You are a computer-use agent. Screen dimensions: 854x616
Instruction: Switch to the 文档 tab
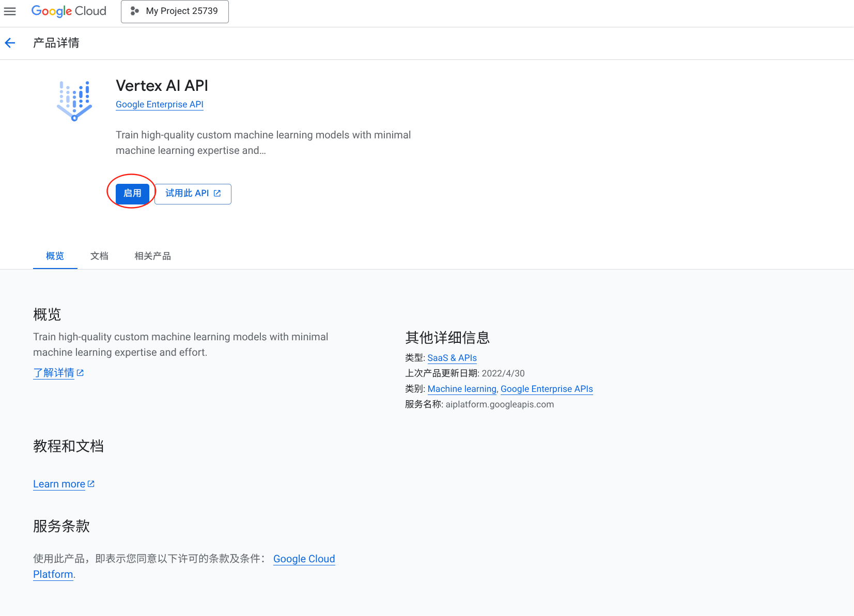click(x=99, y=256)
